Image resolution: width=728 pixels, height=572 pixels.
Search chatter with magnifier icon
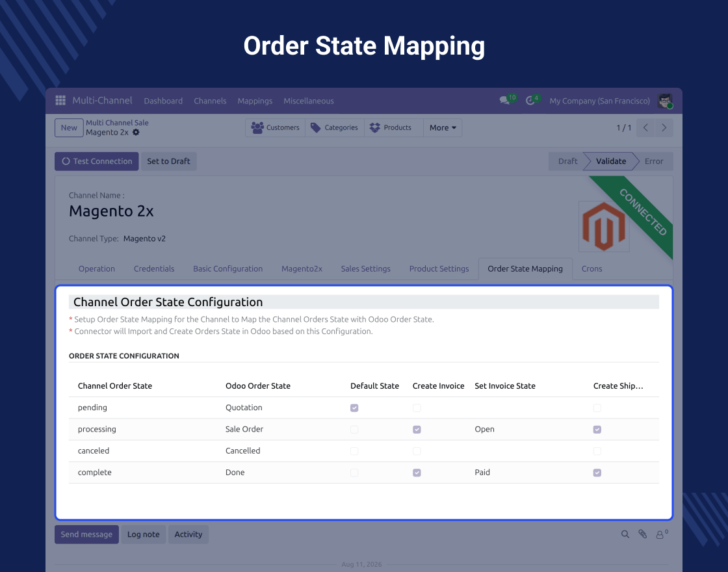625,534
